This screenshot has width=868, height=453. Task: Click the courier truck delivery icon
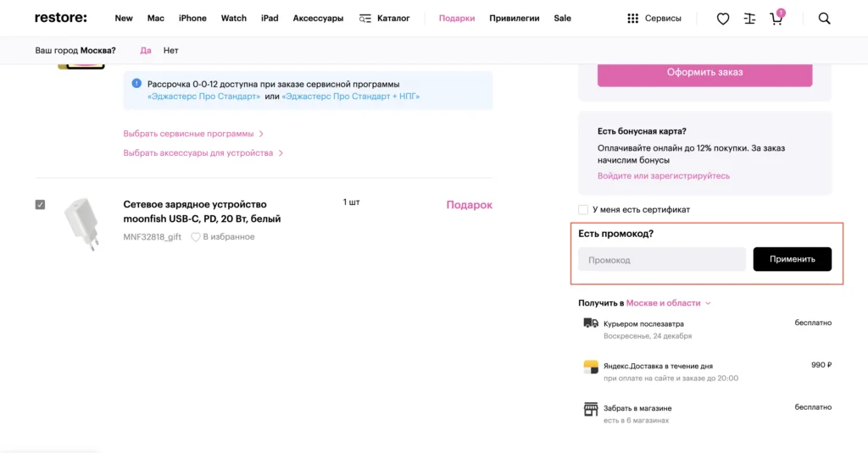pos(591,323)
